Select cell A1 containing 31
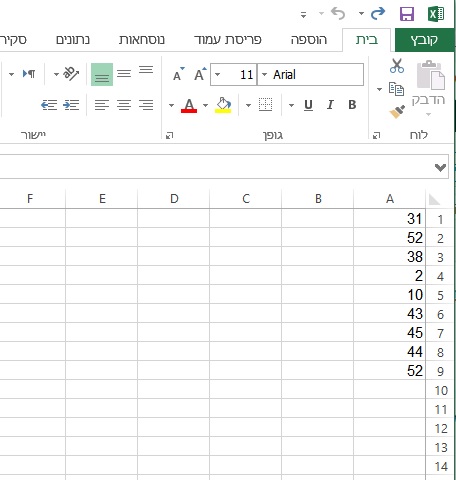The image size is (456, 480). point(390,219)
